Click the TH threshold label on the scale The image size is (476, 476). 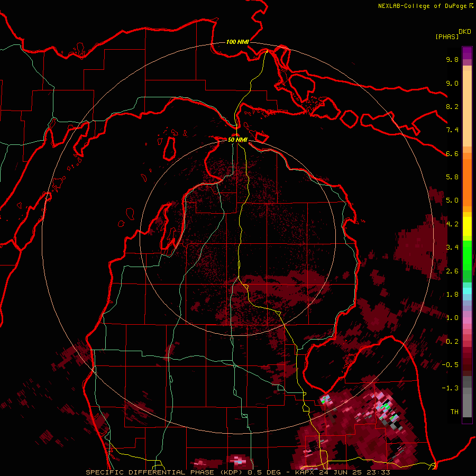pyautogui.click(x=454, y=412)
